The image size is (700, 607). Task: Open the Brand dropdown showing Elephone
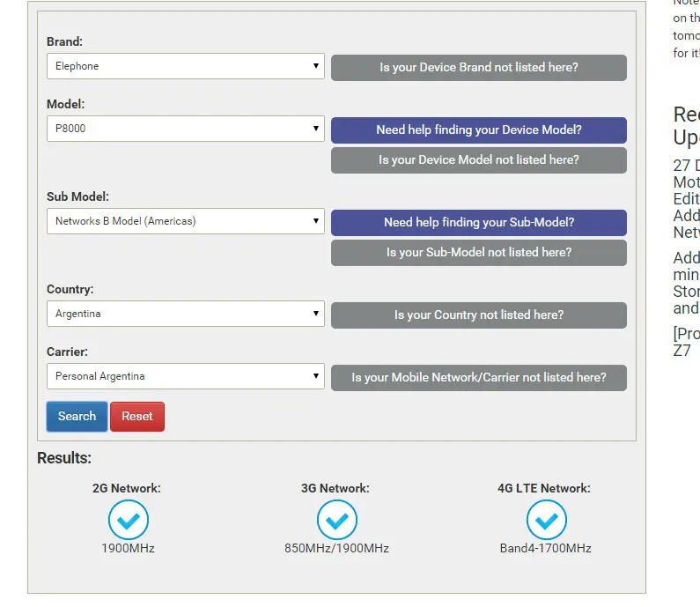185,66
